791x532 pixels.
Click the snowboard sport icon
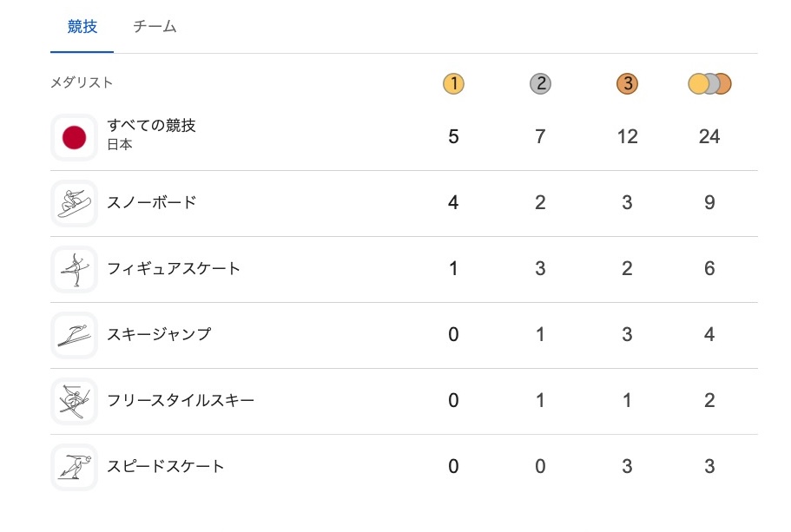(x=74, y=203)
